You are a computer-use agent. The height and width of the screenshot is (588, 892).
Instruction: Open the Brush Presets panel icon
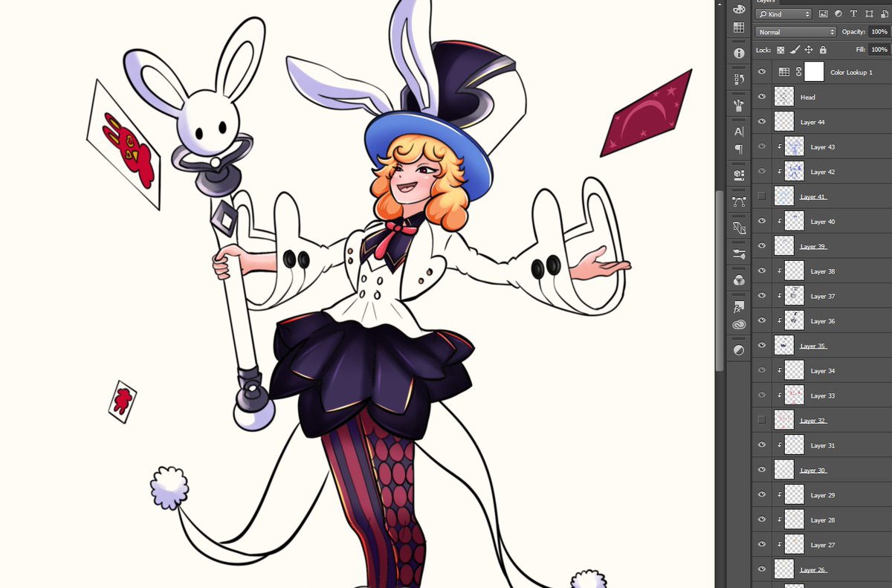[x=738, y=106]
